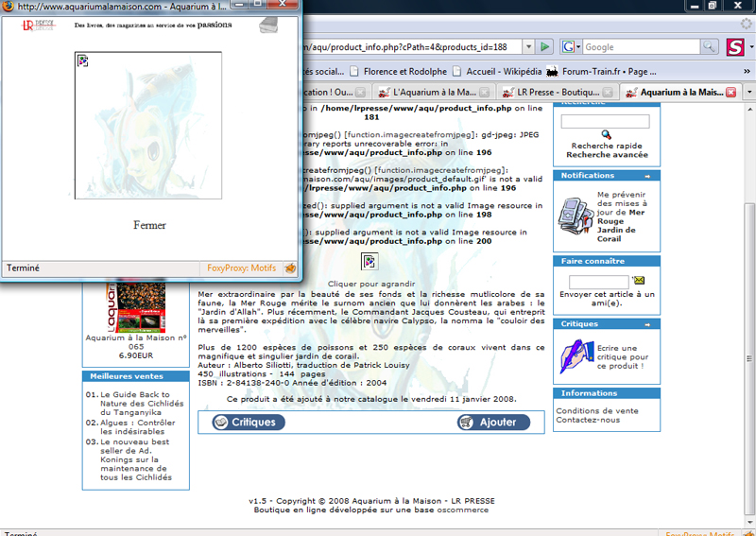Close the LR Presse - Boutiqu... tab
756x536 pixels.
(x=608, y=92)
